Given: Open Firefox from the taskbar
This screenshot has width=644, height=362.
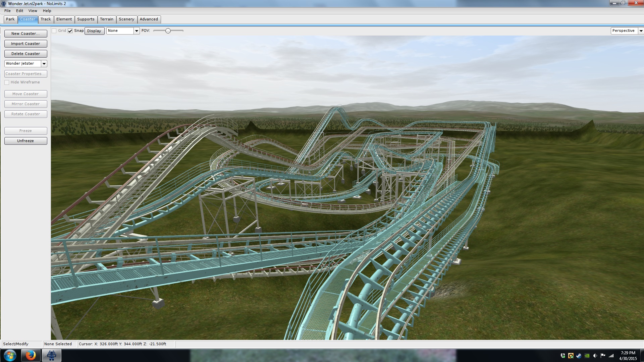Looking at the screenshot, I should [31, 355].
